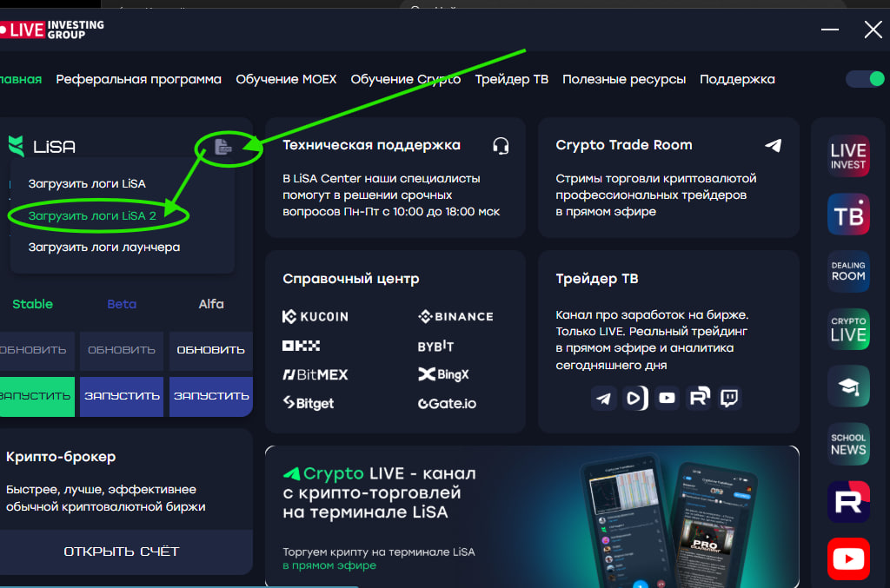This screenshot has width=890, height=588.
Task: Select Загрузить логи LiSA menu item
Action: [88, 184]
